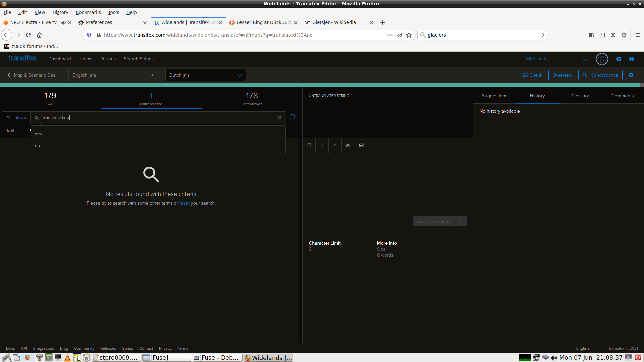
Task: Open the Text sort dropdown
Action: (13, 131)
